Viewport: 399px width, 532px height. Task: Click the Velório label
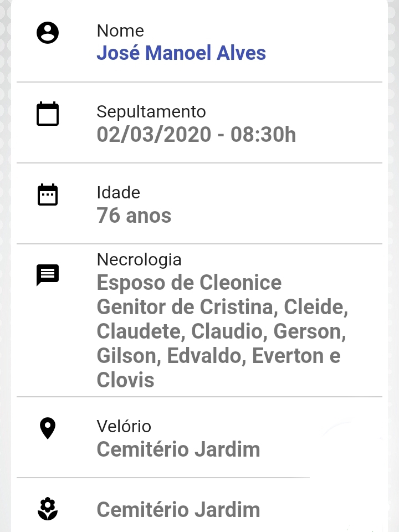(x=124, y=427)
